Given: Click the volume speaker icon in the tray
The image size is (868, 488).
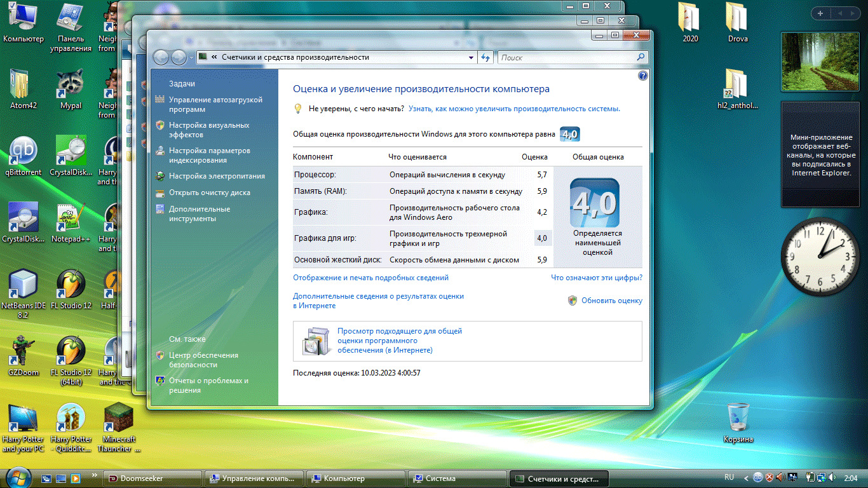Looking at the screenshot, I should [831, 477].
